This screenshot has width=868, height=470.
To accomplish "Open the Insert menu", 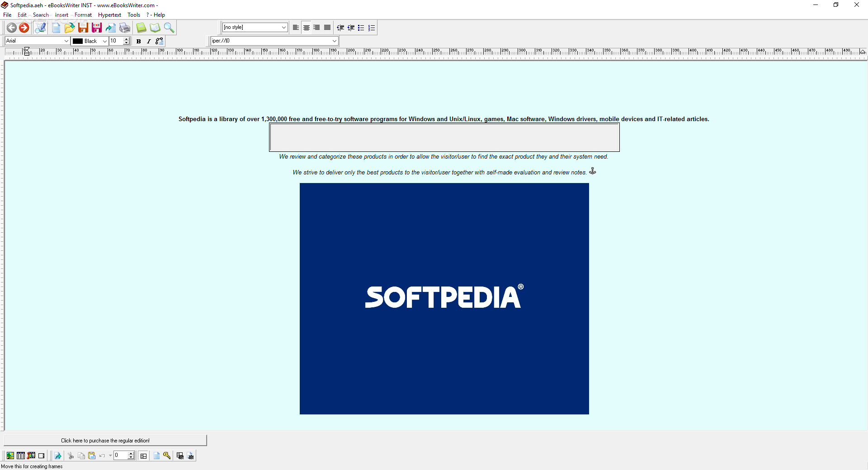I will pos(61,15).
